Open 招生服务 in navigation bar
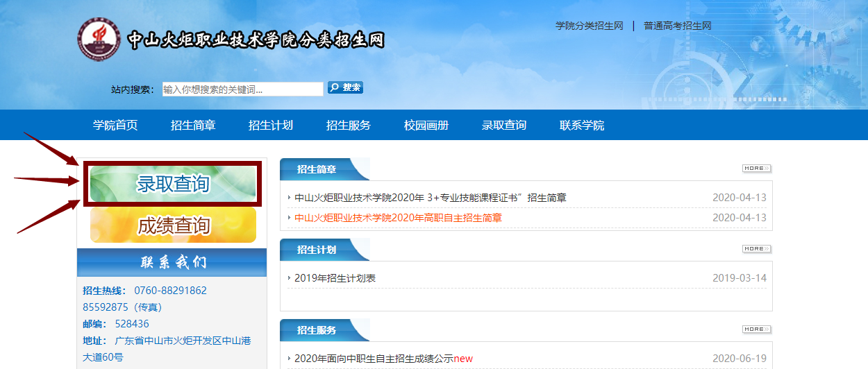The height and width of the screenshot is (369, 868). click(349, 126)
